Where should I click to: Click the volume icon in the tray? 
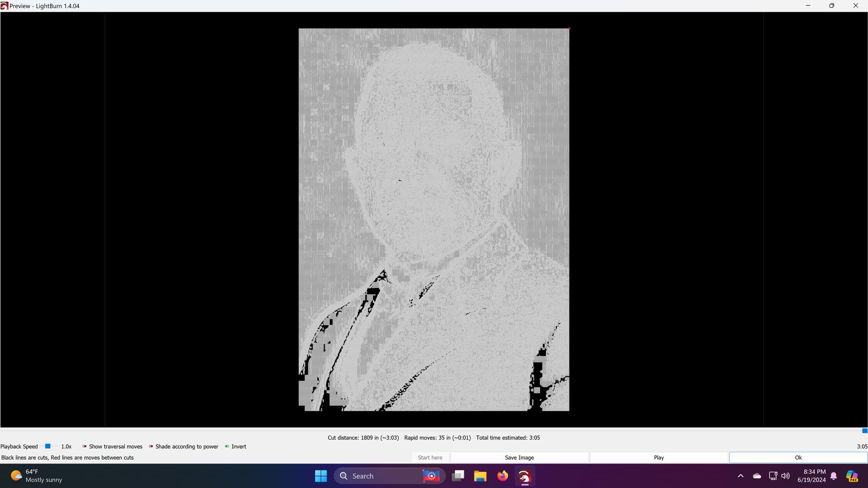pos(785,475)
